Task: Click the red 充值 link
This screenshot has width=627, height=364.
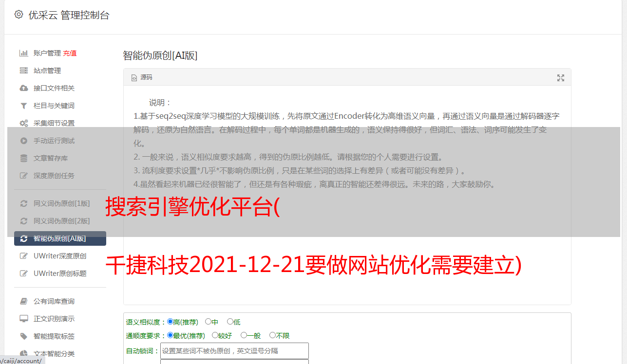Action: click(x=70, y=53)
